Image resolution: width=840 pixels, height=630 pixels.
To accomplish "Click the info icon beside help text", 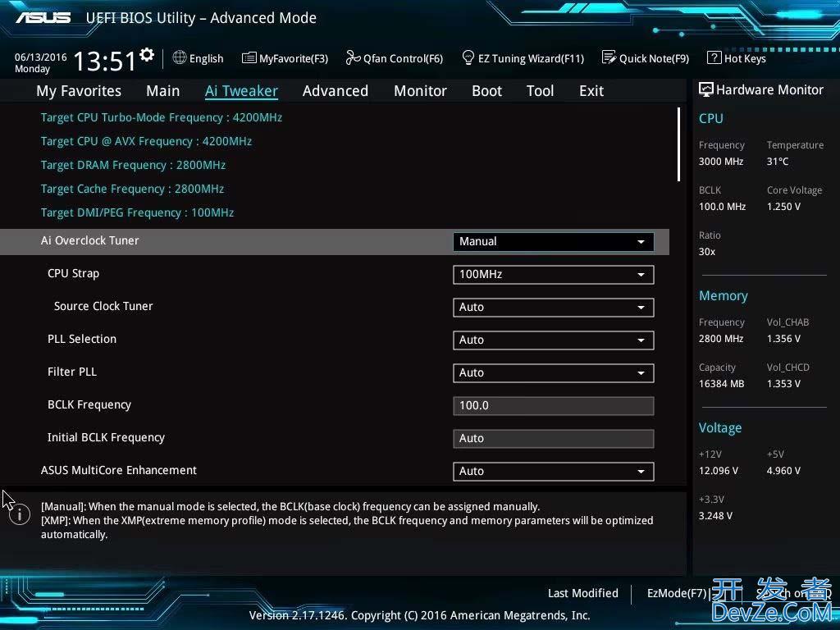I will tap(20, 515).
